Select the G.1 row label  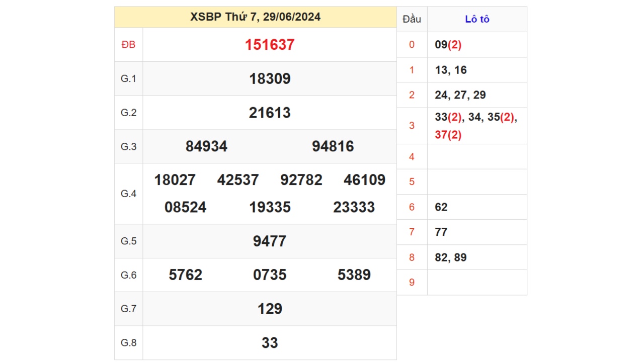pos(128,78)
